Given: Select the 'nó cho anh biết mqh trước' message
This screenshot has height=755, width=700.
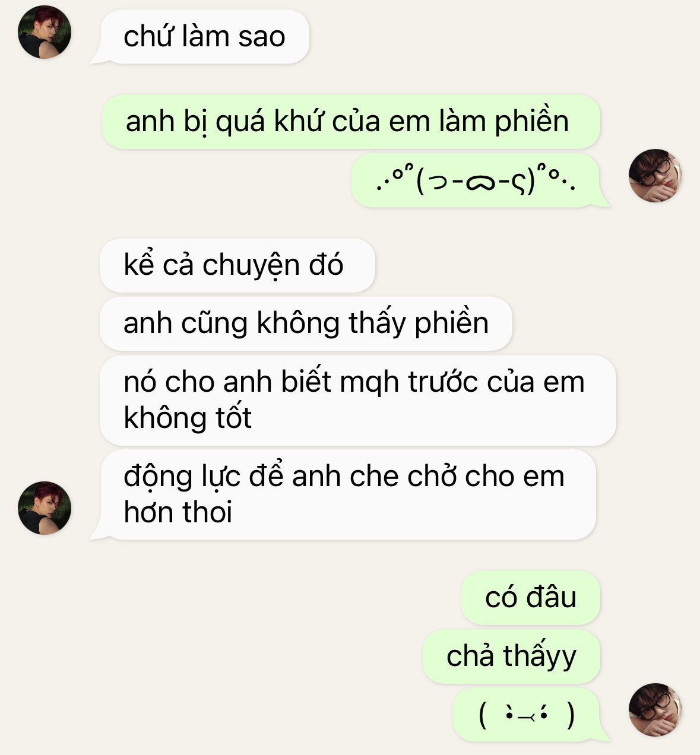Looking at the screenshot, I should tap(357, 400).
